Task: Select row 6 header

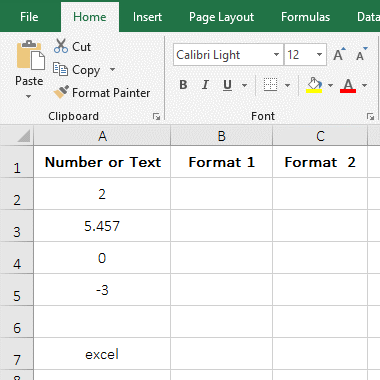Action: pos(17,322)
